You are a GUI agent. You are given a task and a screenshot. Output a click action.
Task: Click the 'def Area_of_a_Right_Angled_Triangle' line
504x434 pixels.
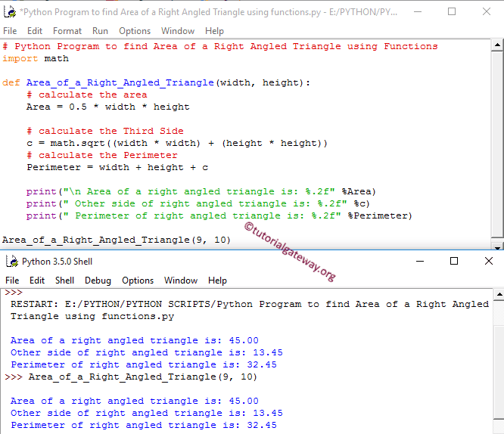[x=156, y=82]
